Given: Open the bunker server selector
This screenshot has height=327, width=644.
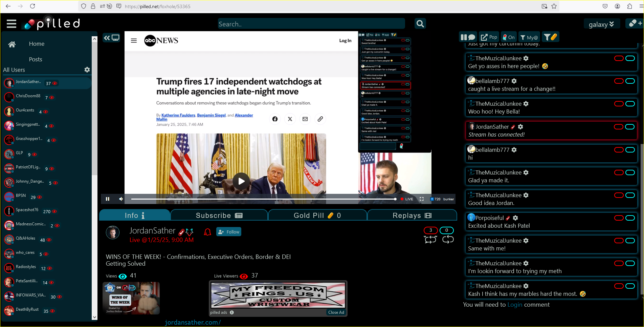Looking at the screenshot, I should [448, 199].
